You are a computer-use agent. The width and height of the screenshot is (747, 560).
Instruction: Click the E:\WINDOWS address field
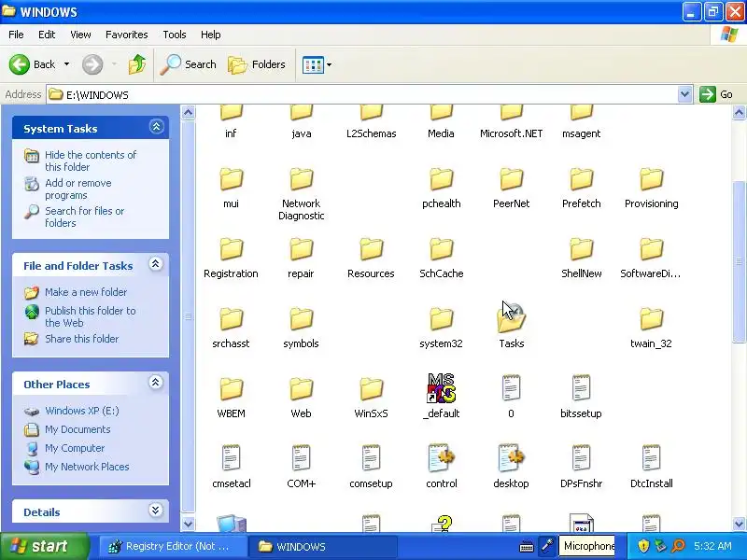click(362, 94)
